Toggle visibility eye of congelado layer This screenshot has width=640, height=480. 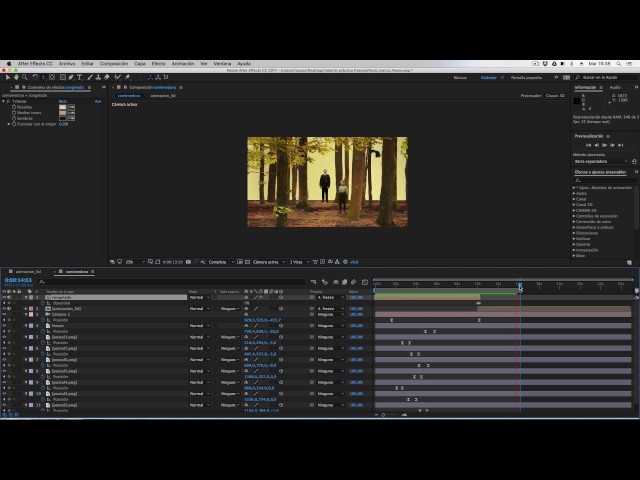(x=4, y=298)
